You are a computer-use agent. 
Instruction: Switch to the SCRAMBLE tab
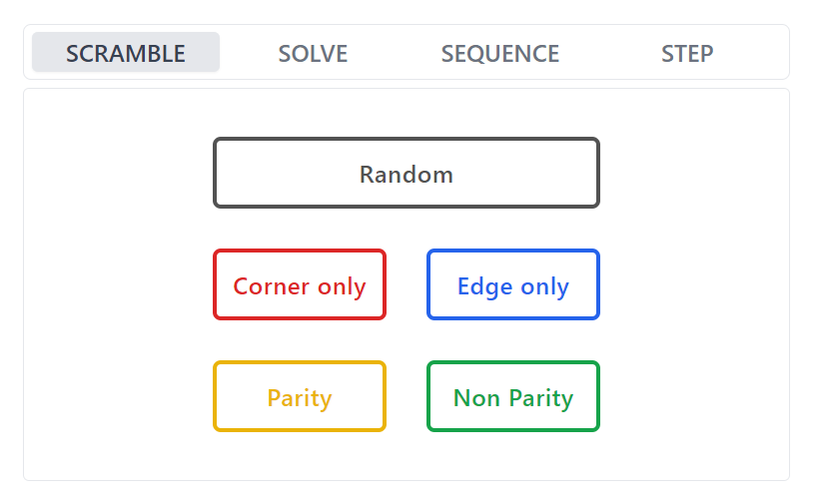(x=126, y=53)
